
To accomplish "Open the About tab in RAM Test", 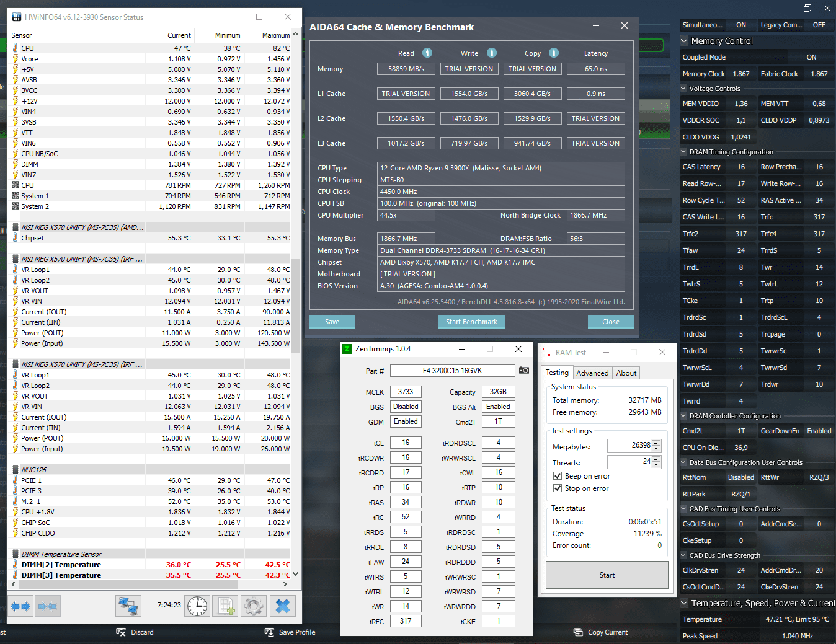I will 626,373.
